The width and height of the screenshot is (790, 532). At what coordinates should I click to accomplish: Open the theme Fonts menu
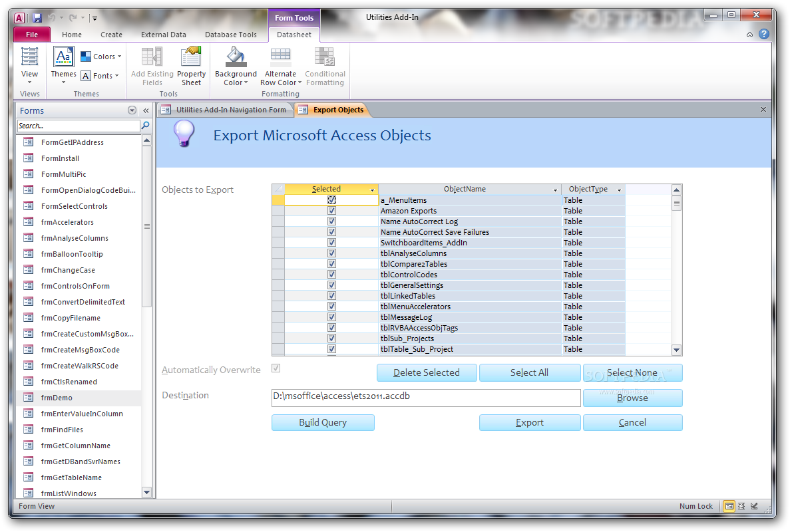(100, 76)
